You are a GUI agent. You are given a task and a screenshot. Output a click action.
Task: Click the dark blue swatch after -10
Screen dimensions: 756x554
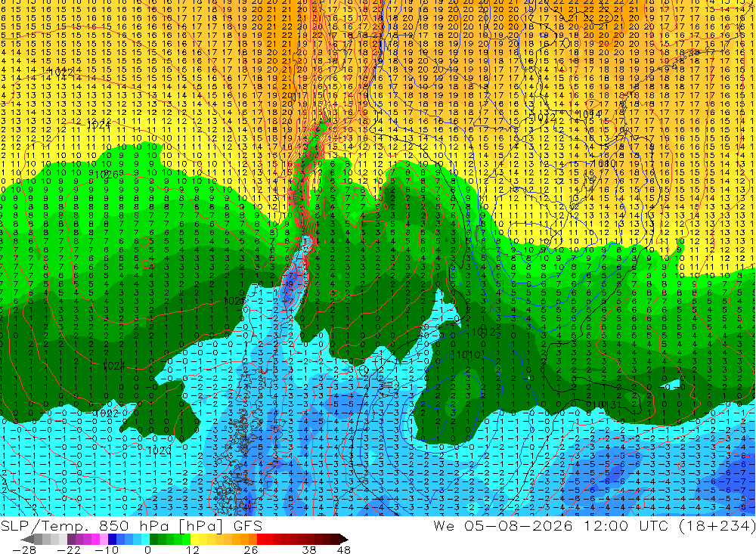coord(113,540)
